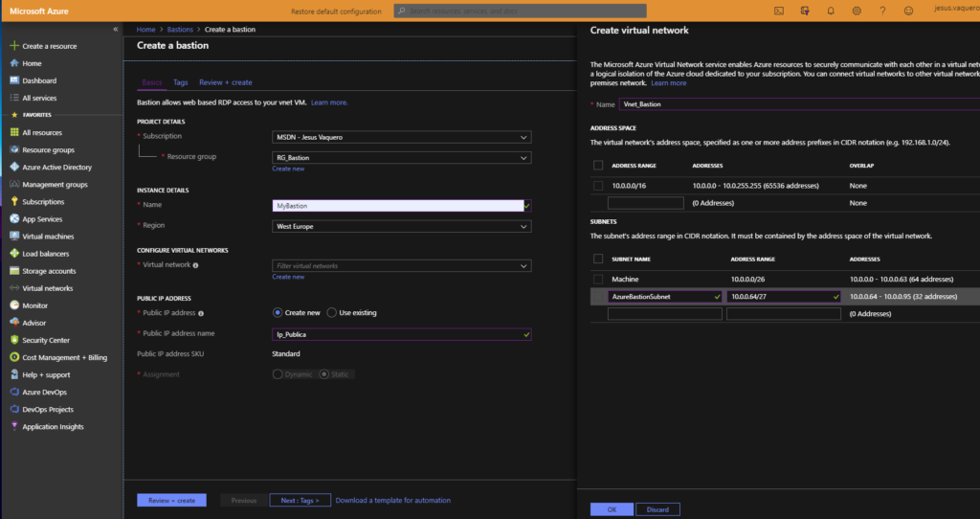This screenshot has height=519, width=980.
Task: Open the App Services icon
Action: (14, 219)
